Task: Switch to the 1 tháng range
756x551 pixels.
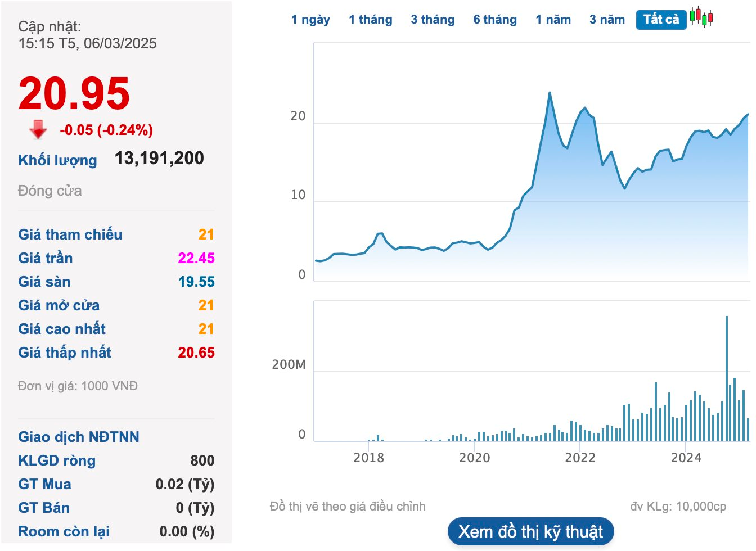Action: click(371, 20)
